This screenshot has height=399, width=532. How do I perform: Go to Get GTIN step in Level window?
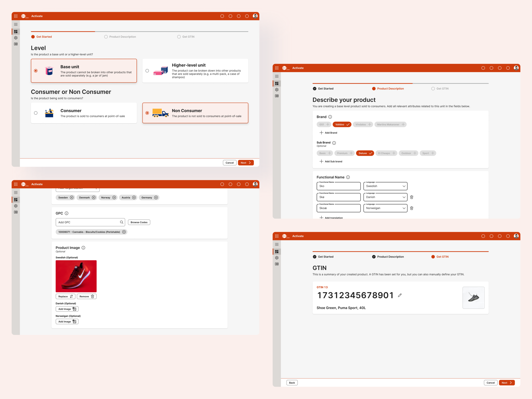186,37
